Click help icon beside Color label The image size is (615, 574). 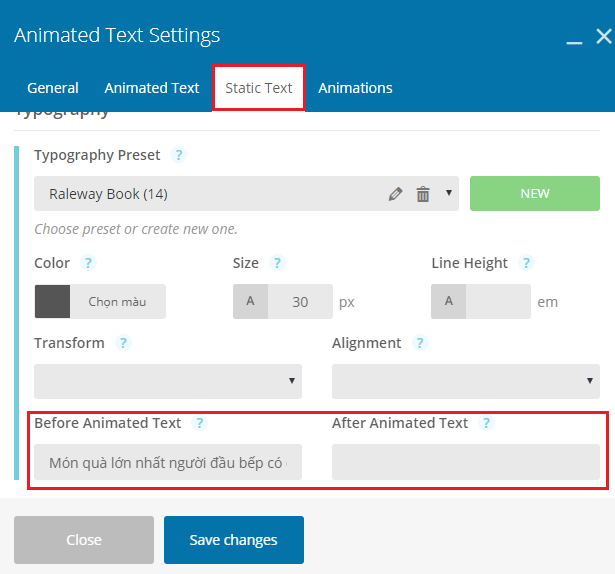pyautogui.click(x=88, y=263)
